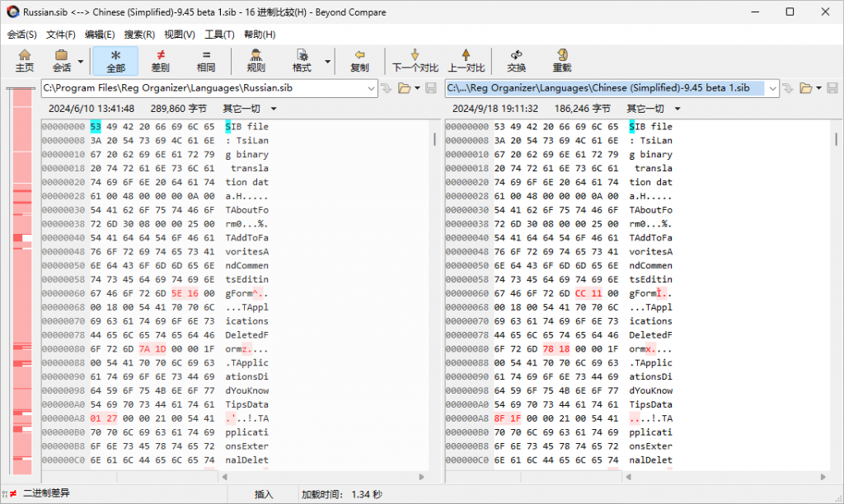This screenshot has width=844, height=504.
Task: Expand the left file path history dropdown
Action: click(x=372, y=88)
